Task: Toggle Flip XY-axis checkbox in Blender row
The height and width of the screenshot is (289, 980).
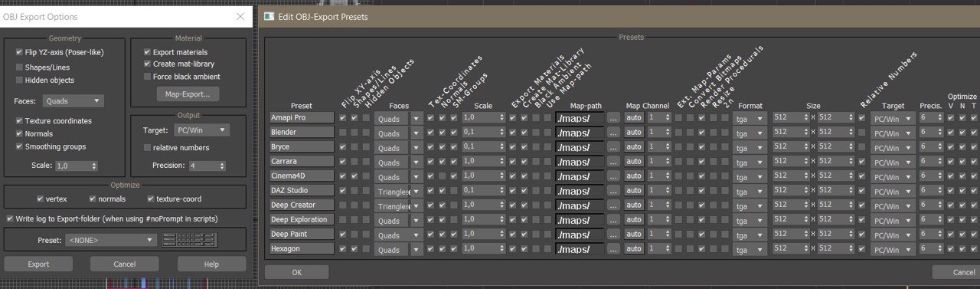Action: [x=342, y=133]
